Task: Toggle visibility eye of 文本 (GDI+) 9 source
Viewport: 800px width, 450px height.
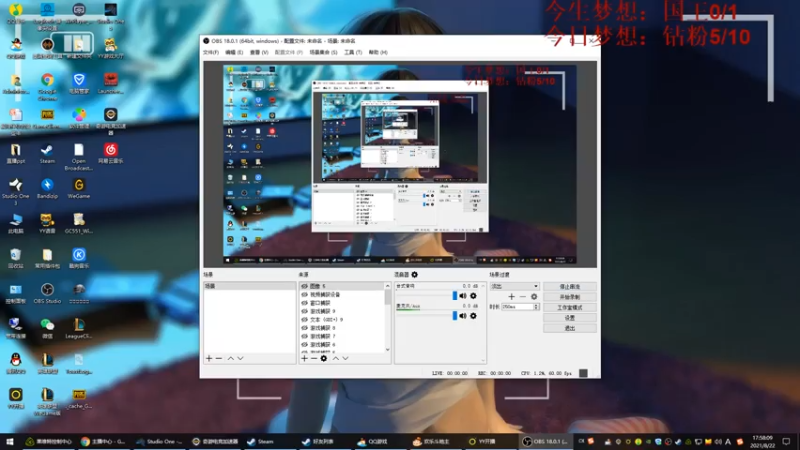Action: point(305,319)
